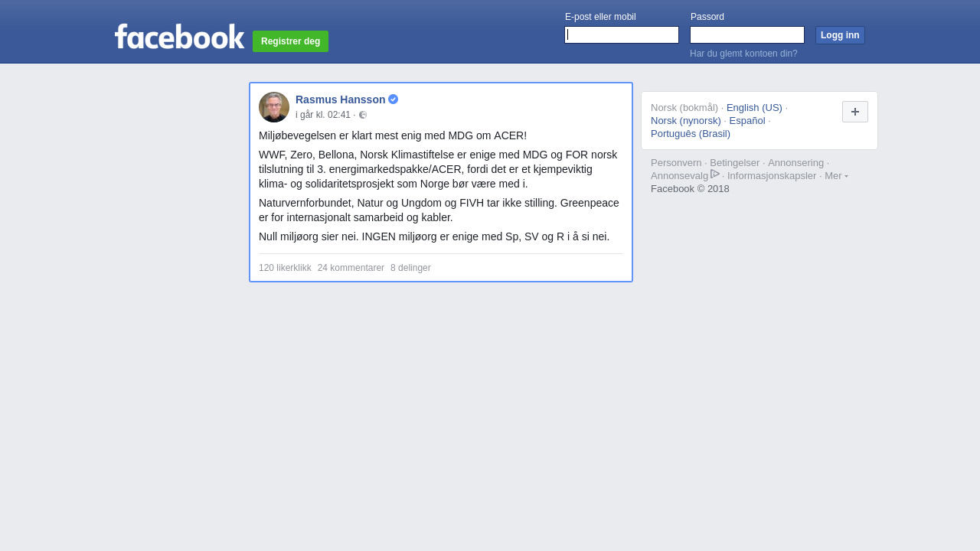This screenshot has width=980, height=551.
Task: Click the Logg inn button
Action: 840,35
